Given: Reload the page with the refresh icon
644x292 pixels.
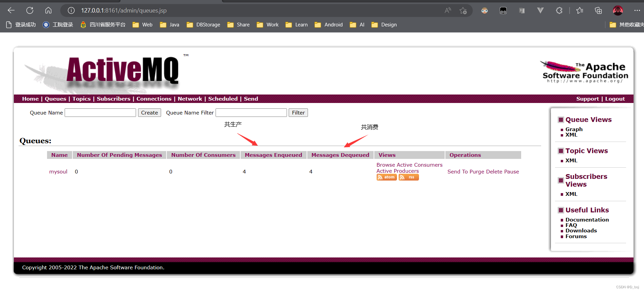Looking at the screenshot, I should coord(30,11).
